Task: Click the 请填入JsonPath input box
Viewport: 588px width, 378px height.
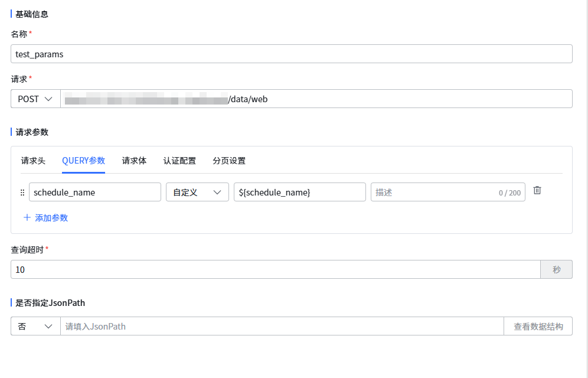Action: 282,326
